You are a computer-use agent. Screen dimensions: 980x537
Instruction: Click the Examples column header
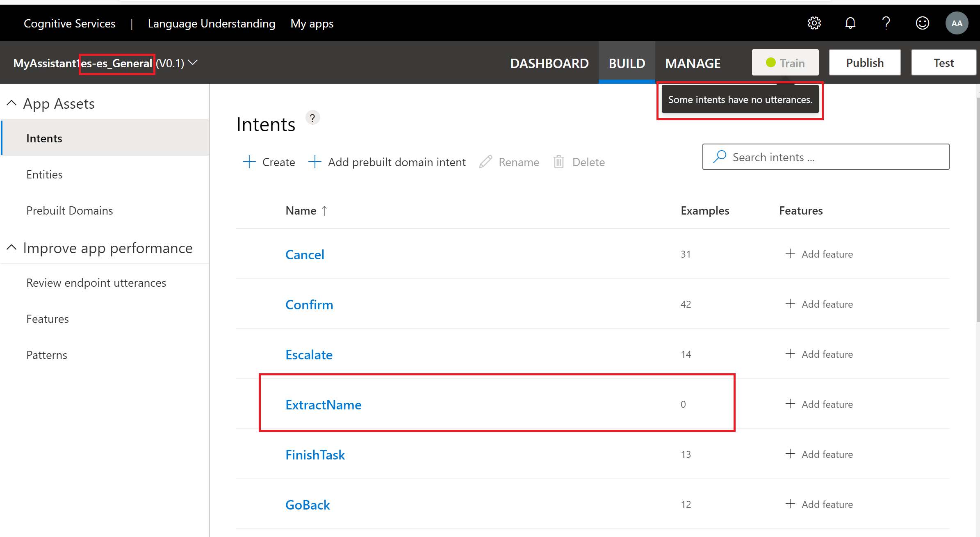click(x=705, y=210)
